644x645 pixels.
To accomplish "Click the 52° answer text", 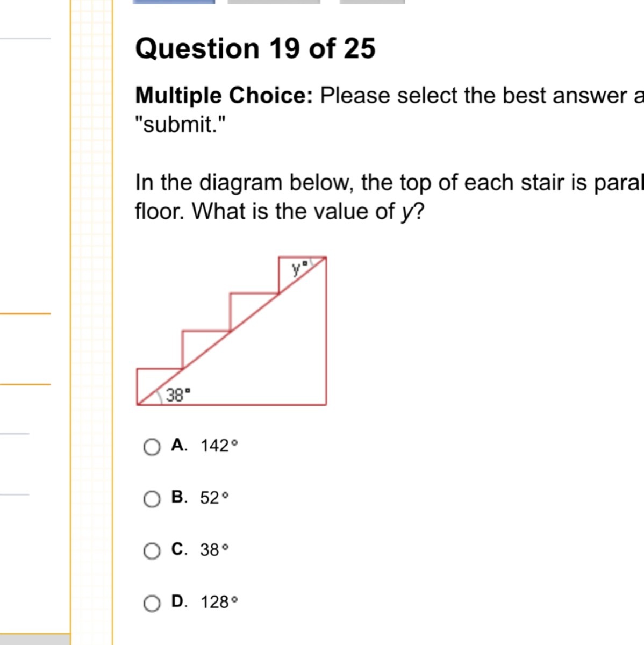I will coord(214,498).
